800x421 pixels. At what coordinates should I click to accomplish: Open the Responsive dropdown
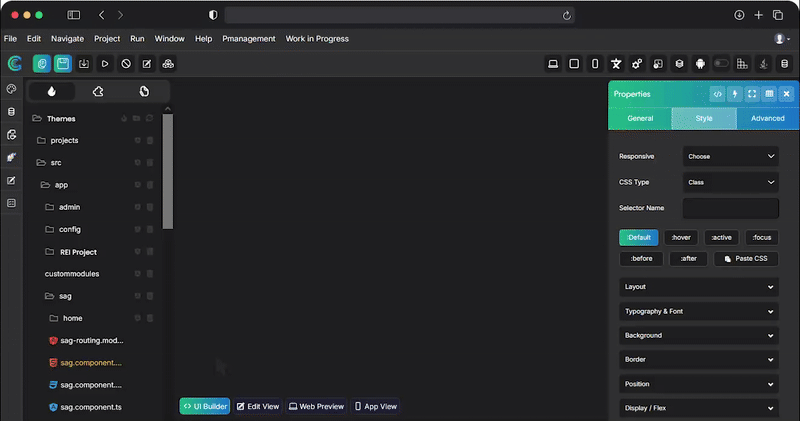pos(730,156)
